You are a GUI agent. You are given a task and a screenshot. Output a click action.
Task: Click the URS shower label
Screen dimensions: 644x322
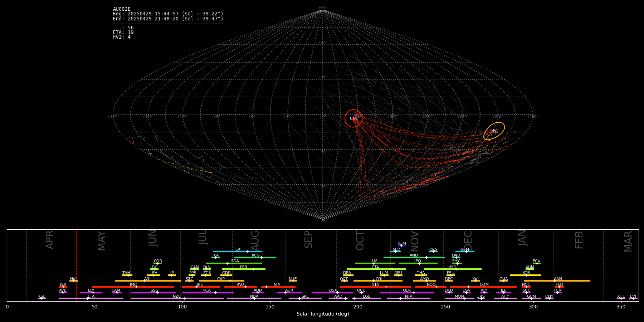[x=480, y=297]
